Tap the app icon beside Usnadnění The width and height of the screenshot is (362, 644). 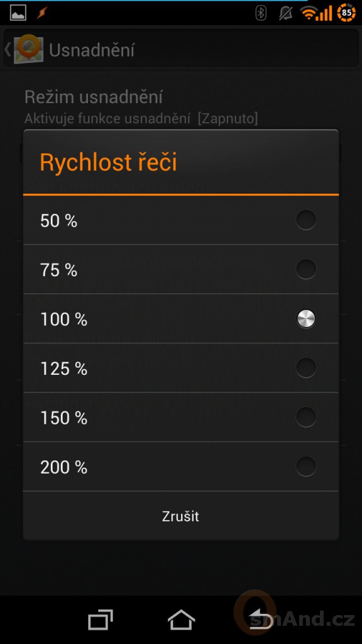pyautogui.click(x=28, y=49)
